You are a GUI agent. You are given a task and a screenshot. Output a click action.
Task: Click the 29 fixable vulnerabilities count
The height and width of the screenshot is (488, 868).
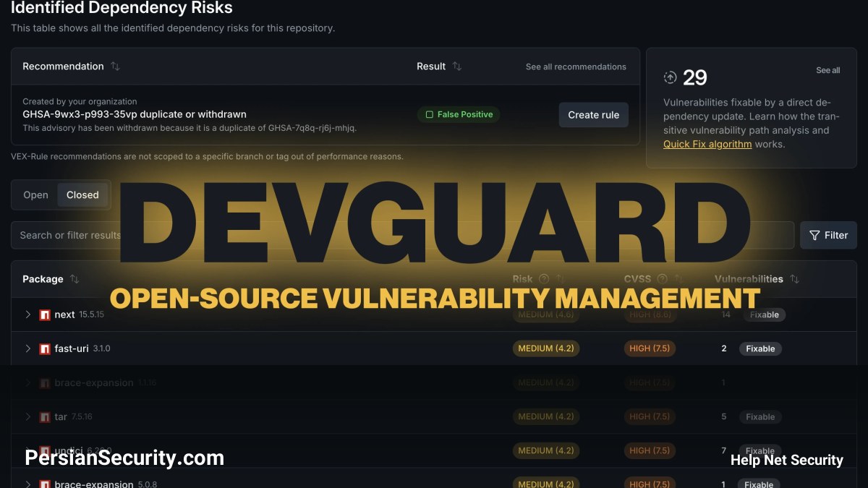tap(695, 77)
